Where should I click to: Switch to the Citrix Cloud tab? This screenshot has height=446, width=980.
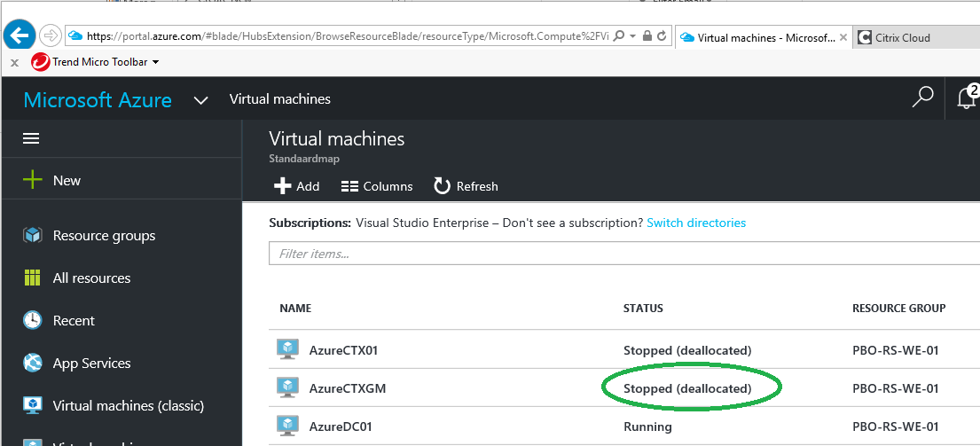(902, 37)
